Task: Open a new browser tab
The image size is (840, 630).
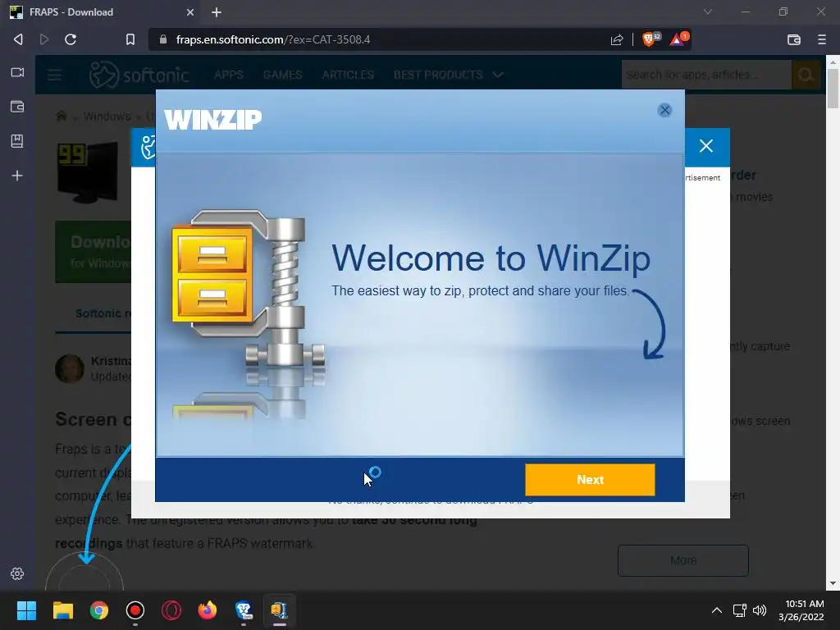Action: [217, 12]
